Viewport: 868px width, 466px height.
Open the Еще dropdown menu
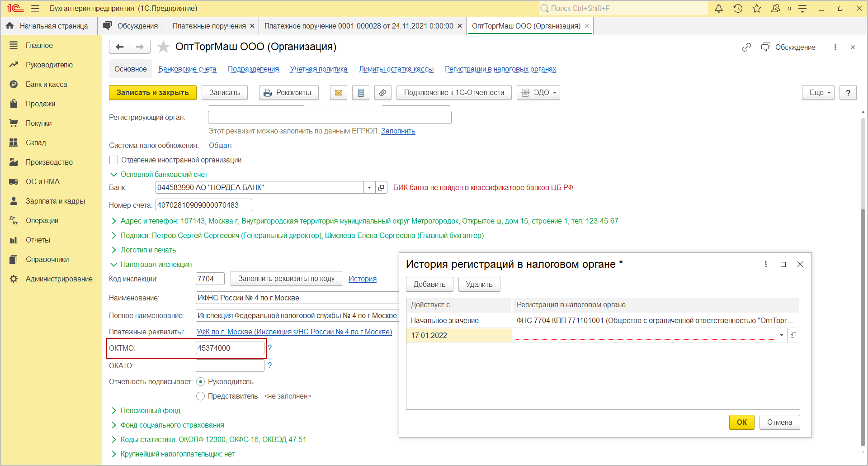[818, 93]
